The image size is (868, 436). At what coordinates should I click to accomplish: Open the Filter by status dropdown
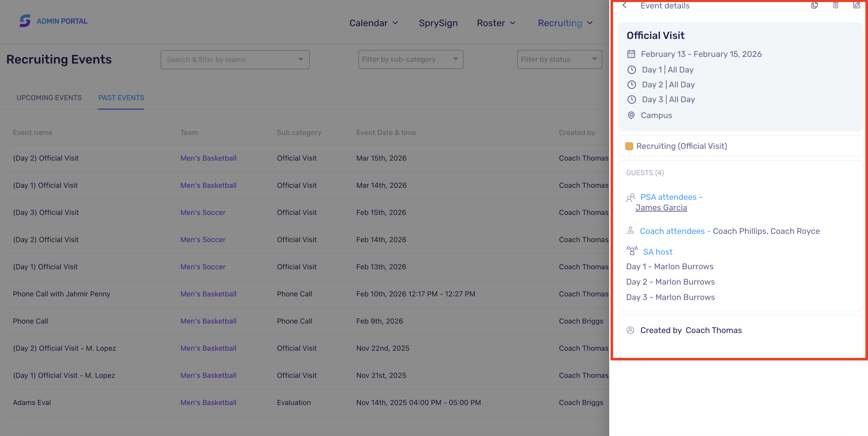[559, 59]
